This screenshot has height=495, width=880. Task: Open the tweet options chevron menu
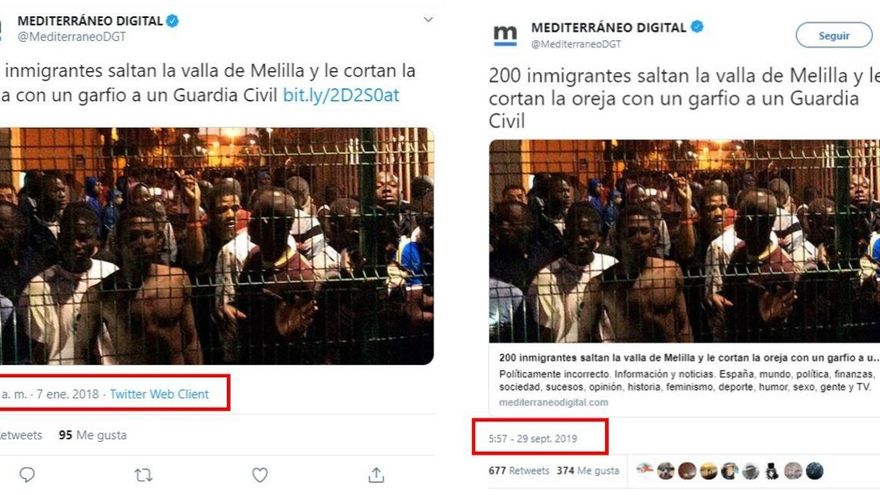click(x=428, y=20)
